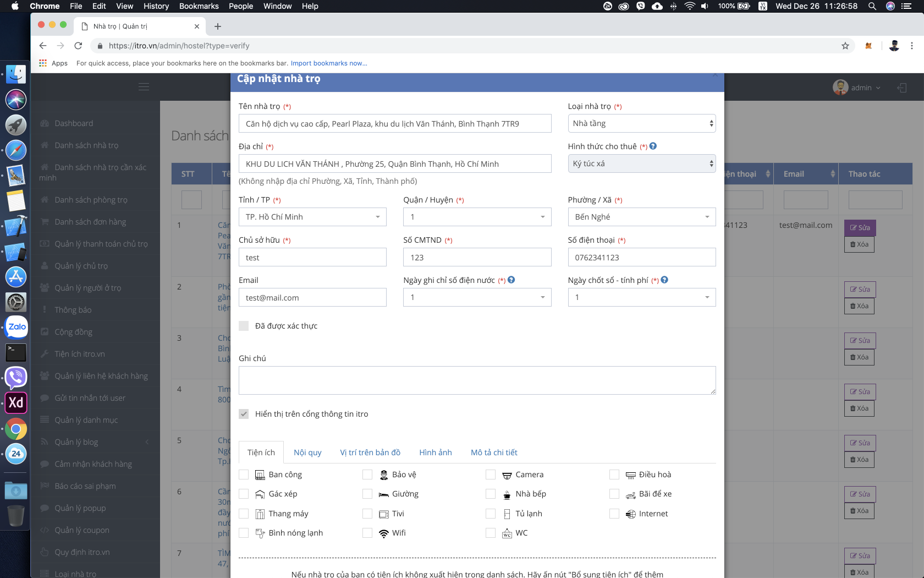Click help icon beside Ngày chốt sổ - tính phí

[x=664, y=280]
